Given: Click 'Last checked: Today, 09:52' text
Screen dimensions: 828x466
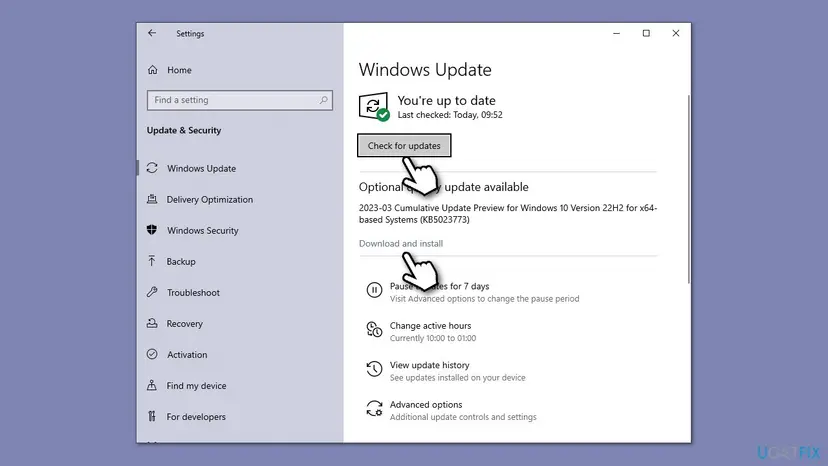Looking at the screenshot, I should 450,115.
